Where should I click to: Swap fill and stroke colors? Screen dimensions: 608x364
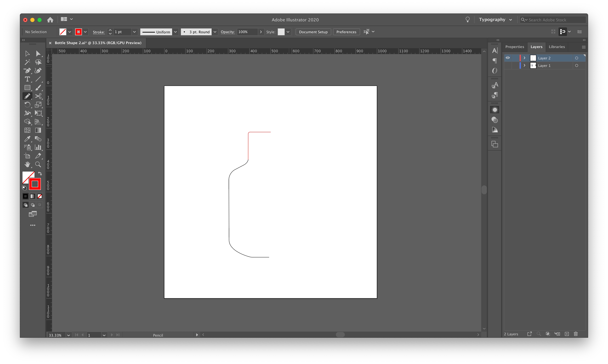[x=40, y=174]
